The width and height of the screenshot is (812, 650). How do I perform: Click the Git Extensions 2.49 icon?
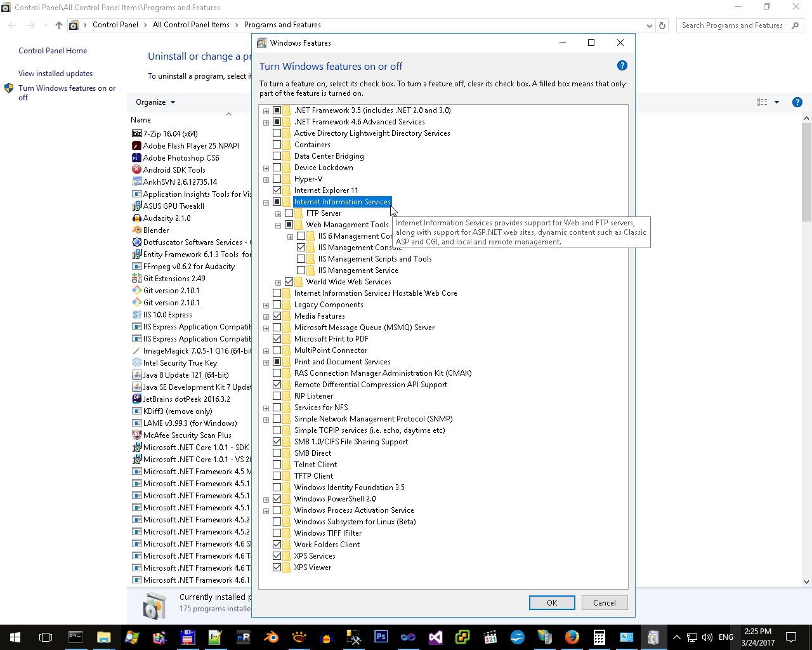point(136,278)
